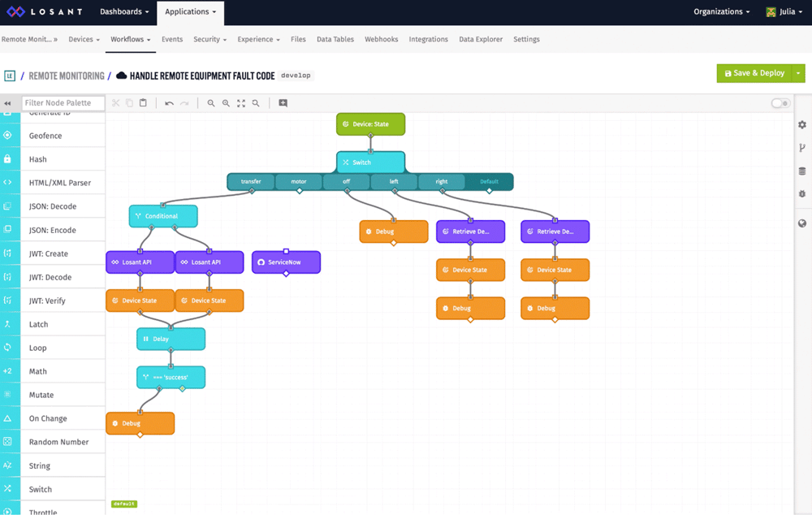The width and height of the screenshot is (812, 515).
Task: Switch to the Data Tables tab
Action: coord(335,39)
